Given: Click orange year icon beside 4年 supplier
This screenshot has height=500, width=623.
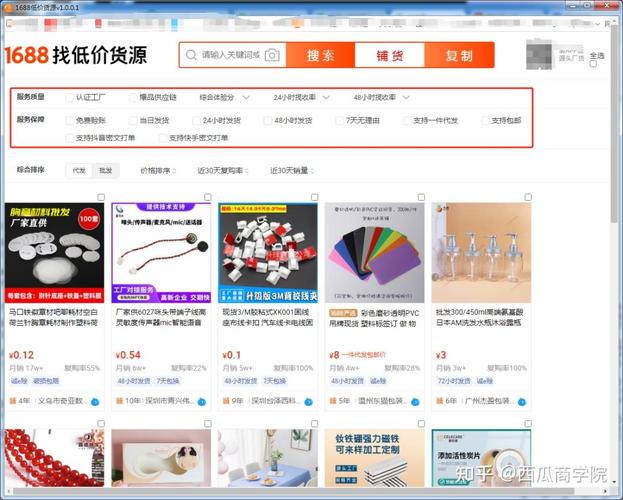Looking at the screenshot, I should (x=13, y=401).
